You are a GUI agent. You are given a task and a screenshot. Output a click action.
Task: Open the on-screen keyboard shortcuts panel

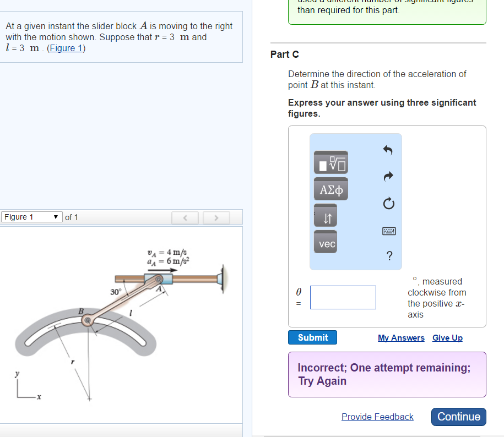click(388, 231)
